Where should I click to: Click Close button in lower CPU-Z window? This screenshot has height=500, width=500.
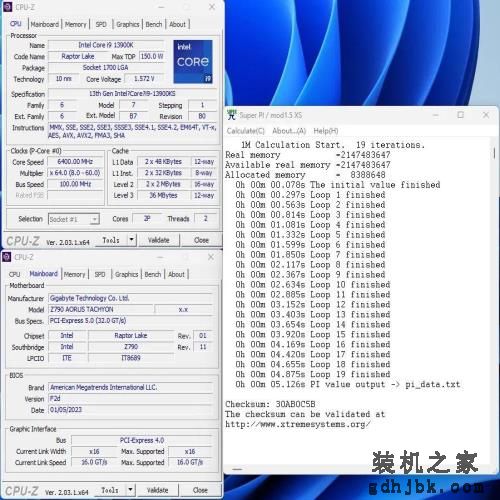200,490
